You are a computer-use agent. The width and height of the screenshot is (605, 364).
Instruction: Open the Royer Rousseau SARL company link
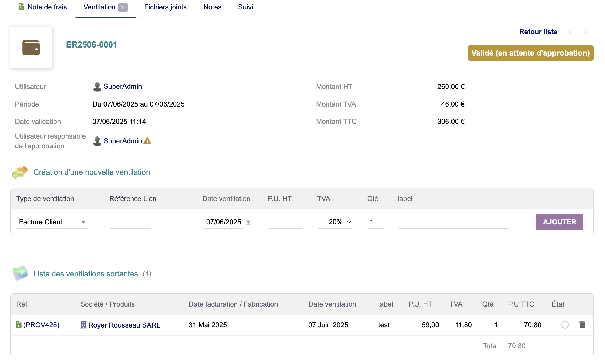[124, 325]
